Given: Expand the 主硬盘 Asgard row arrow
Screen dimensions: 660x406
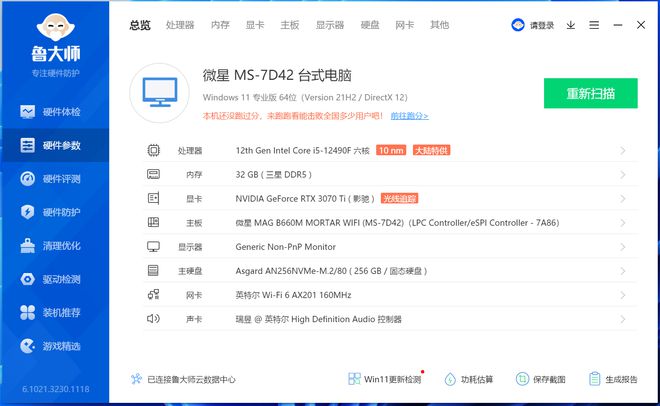Looking at the screenshot, I should click(623, 270).
